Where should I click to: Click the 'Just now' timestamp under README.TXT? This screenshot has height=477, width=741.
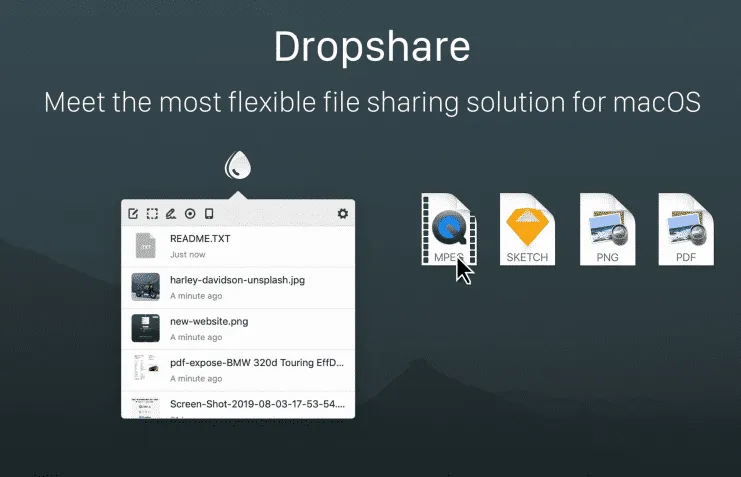(x=188, y=254)
